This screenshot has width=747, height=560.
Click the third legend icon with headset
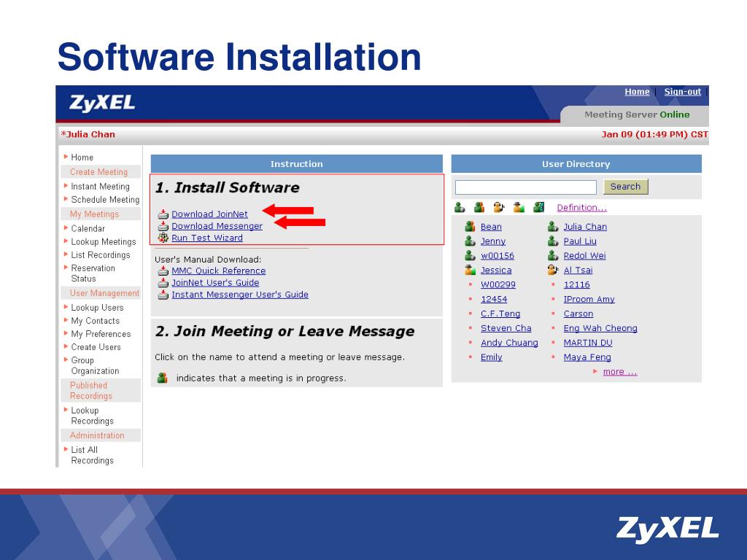click(499, 207)
